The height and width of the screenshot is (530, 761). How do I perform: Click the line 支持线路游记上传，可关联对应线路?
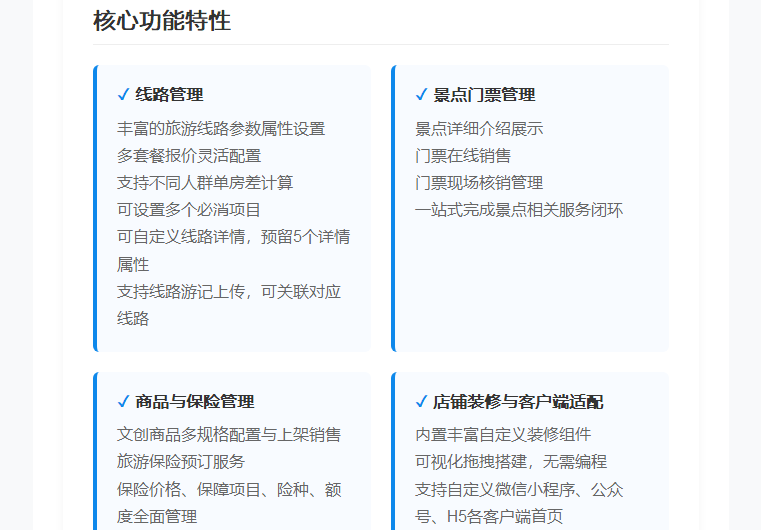[229, 305]
